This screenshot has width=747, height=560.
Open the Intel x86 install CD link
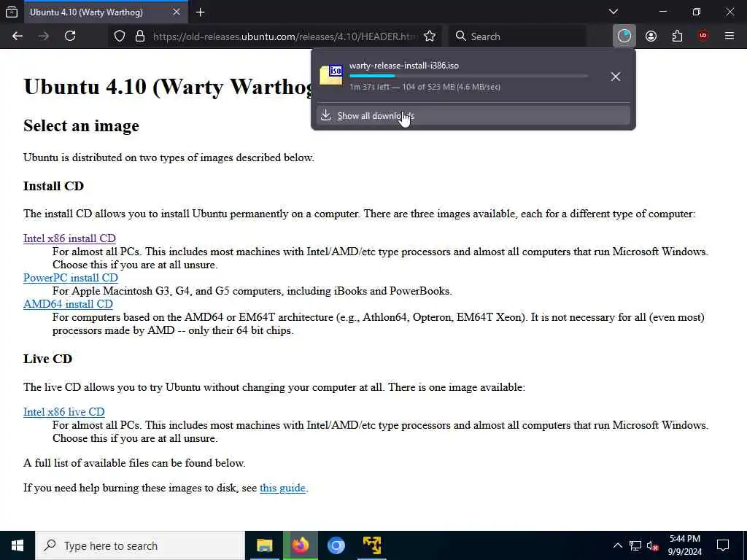[69, 238]
